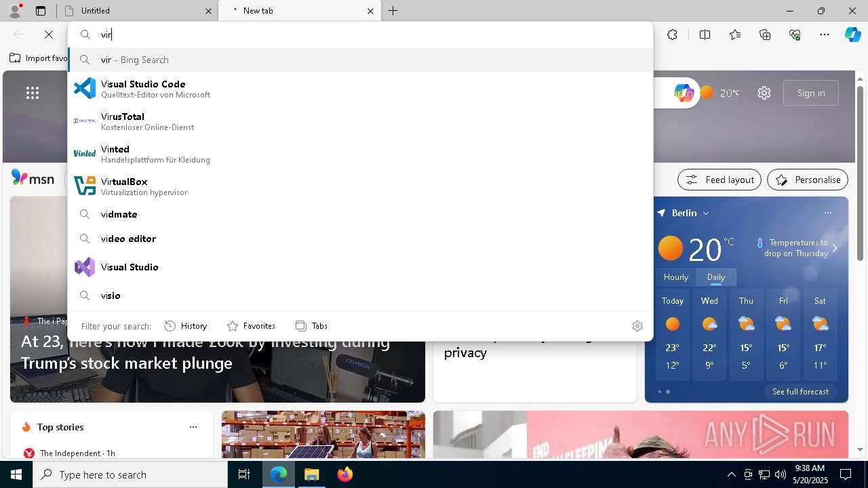Open Task View on taskbar
This screenshot has width=868, height=488.
tap(244, 474)
